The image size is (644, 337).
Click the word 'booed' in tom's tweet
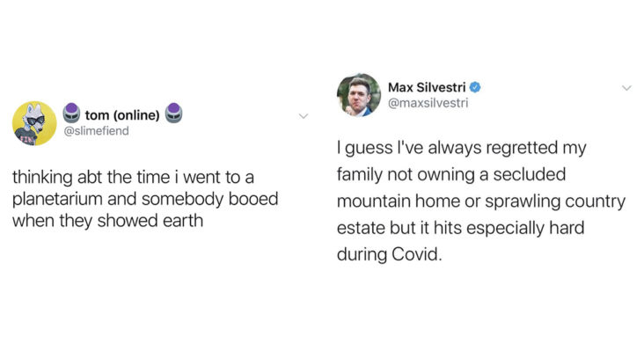[253, 199]
